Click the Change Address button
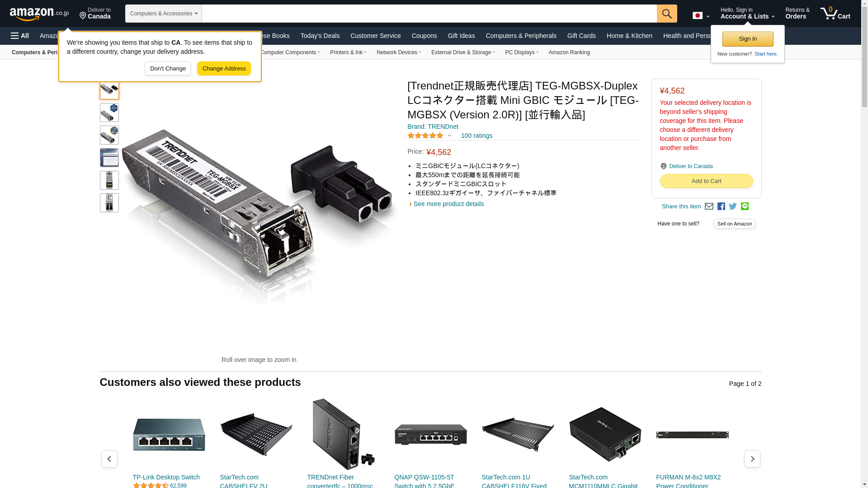The height and width of the screenshot is (488, 868). (x=224, y=69)
